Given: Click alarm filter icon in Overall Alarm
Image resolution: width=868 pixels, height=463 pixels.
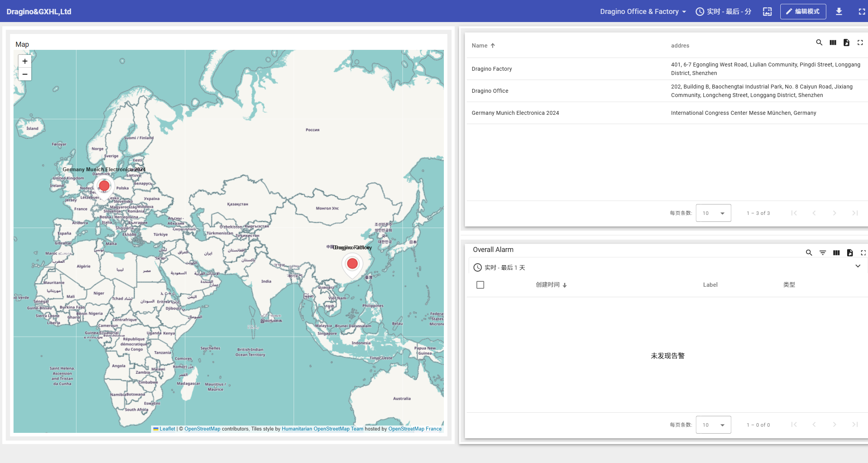Looking at the screenshot, I should (823, 253).
